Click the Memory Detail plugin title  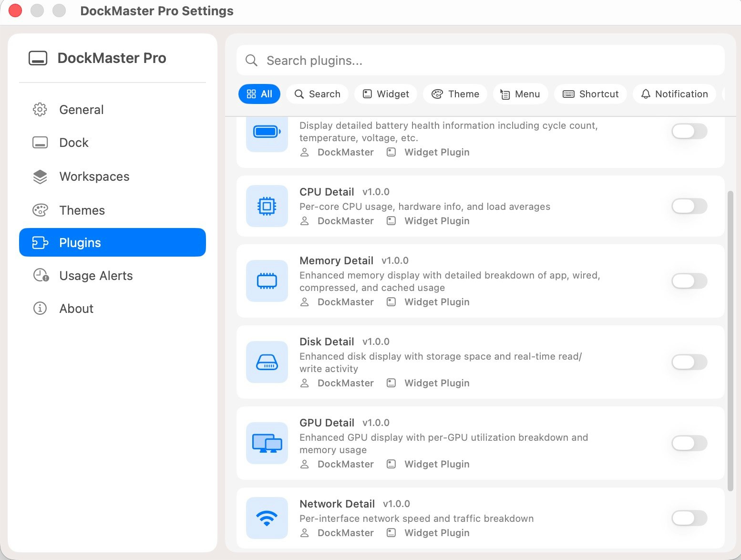click(x=336, y=260)
